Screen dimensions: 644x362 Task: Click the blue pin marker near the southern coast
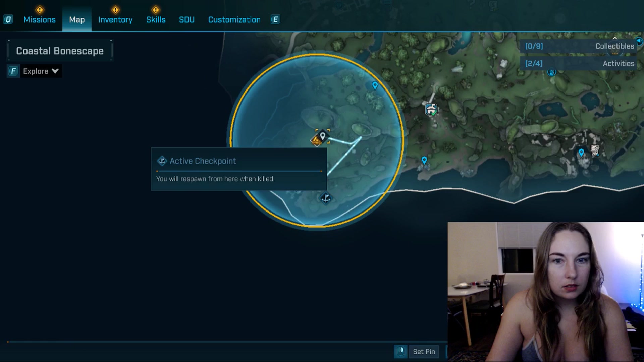coord(424,160)
